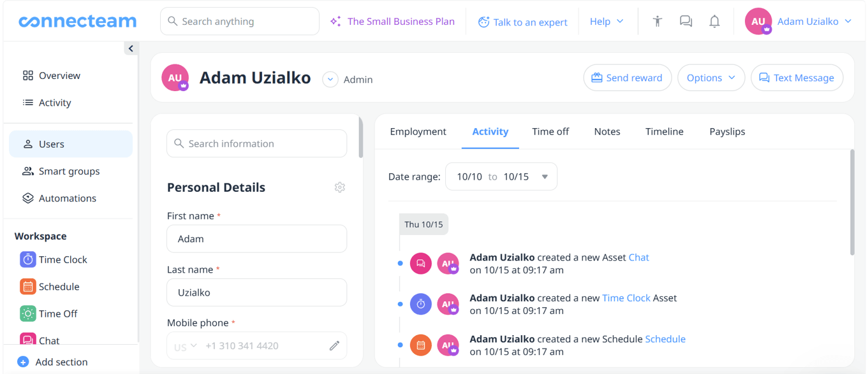
Task: Click the orange Schedule calendar icon
Action: point(27,287)
